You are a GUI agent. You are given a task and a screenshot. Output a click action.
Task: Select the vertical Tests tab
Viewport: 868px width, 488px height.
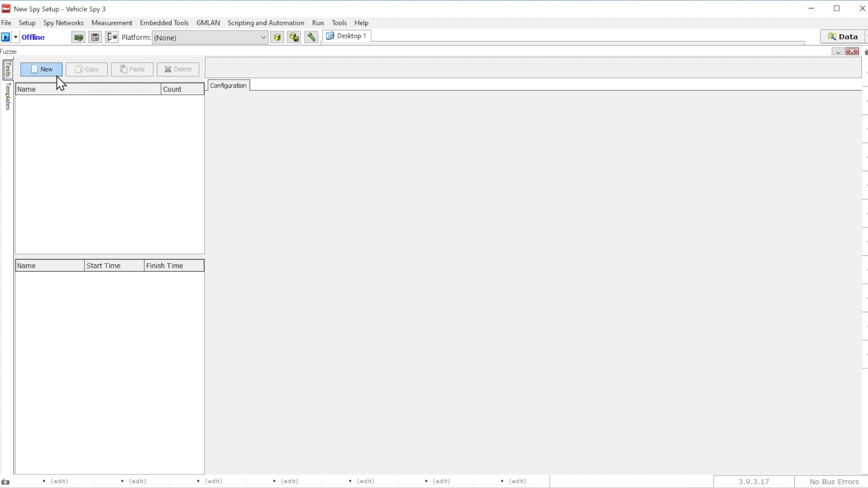click(x=8, y=70)
